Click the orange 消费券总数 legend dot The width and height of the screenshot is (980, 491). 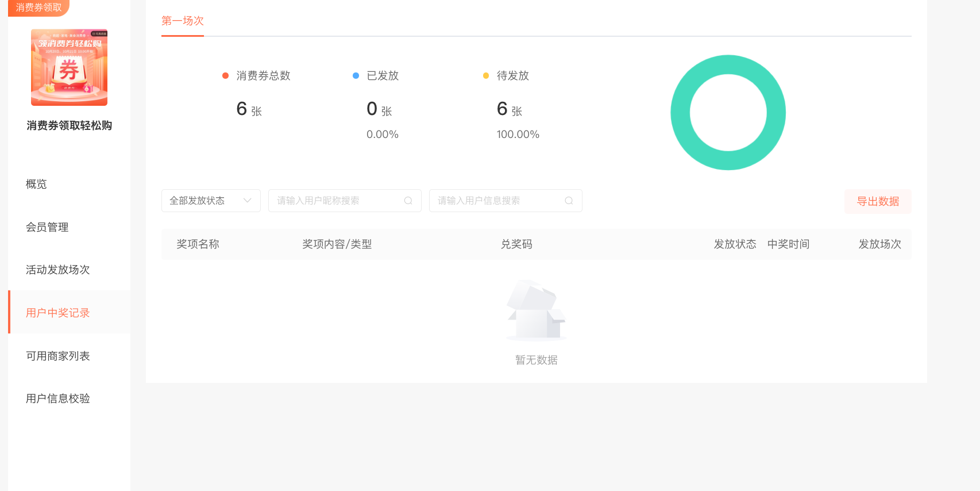coord(225,76)
